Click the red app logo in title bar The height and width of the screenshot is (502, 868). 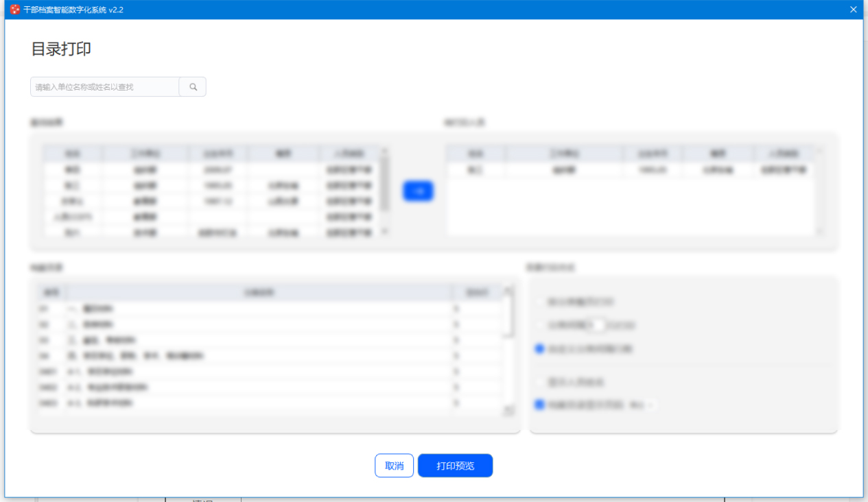pyautogui.click(x=14, y=10)
